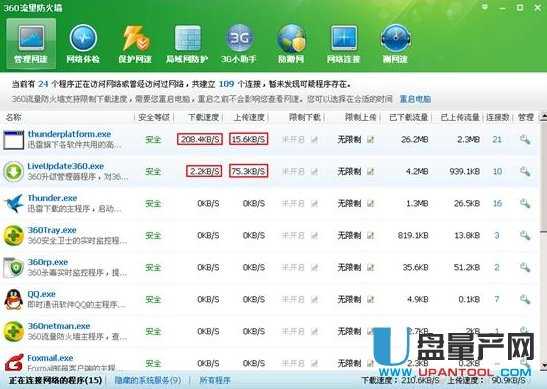Edit upload limit for QQ.exe
Screen dimensions: 547x389
pyautogui.click(x=370, y=299)
